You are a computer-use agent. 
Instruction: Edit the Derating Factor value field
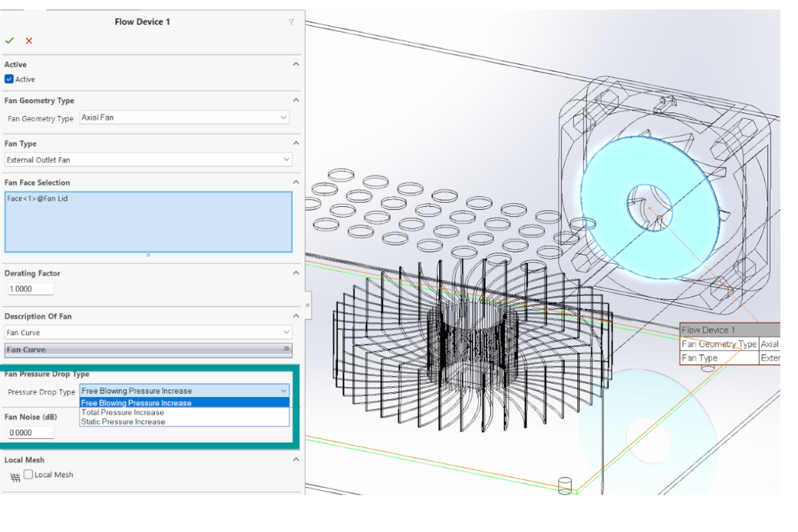pos(29,289)
